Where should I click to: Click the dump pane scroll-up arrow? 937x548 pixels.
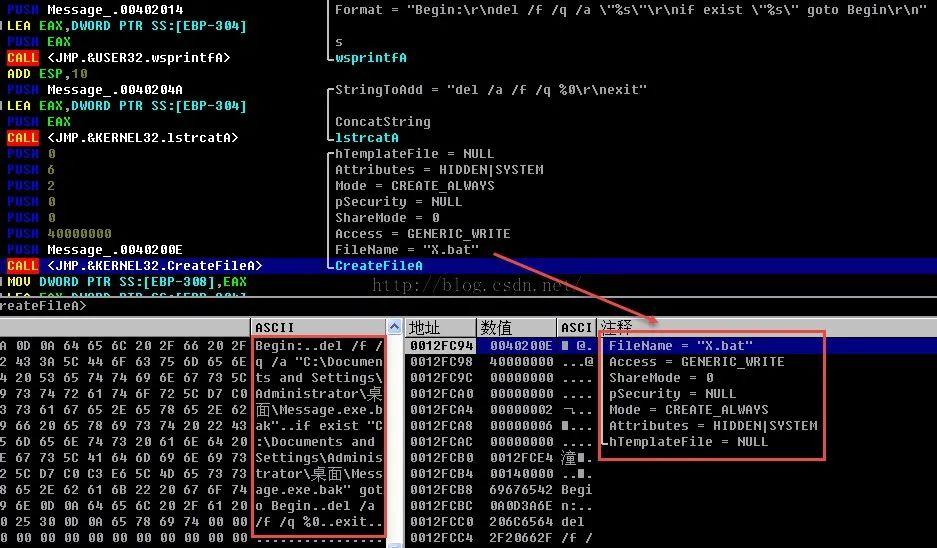click(394, 327)
